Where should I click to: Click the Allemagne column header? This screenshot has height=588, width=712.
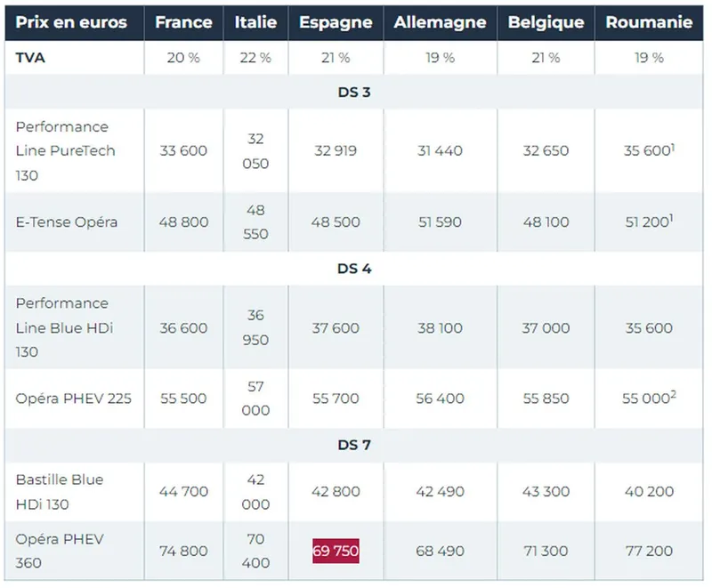pyautogui.click(x=440, y=22)
